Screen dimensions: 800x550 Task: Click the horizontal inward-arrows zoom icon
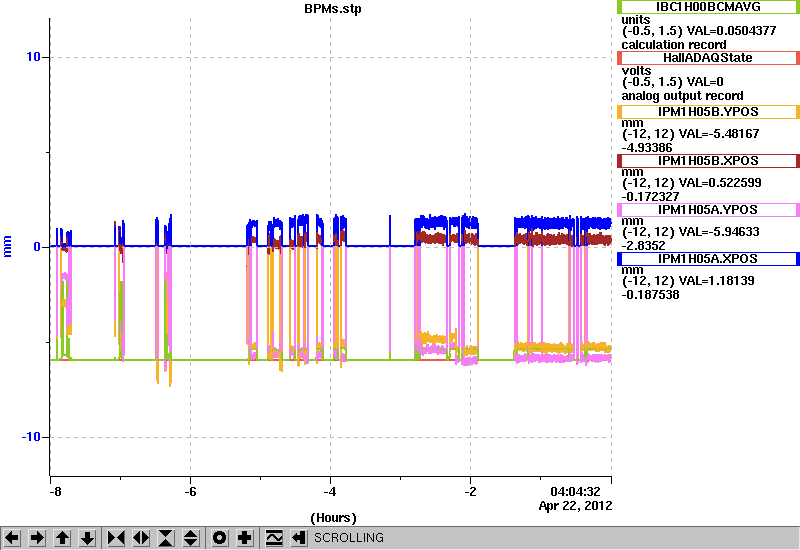pos(116,538)
